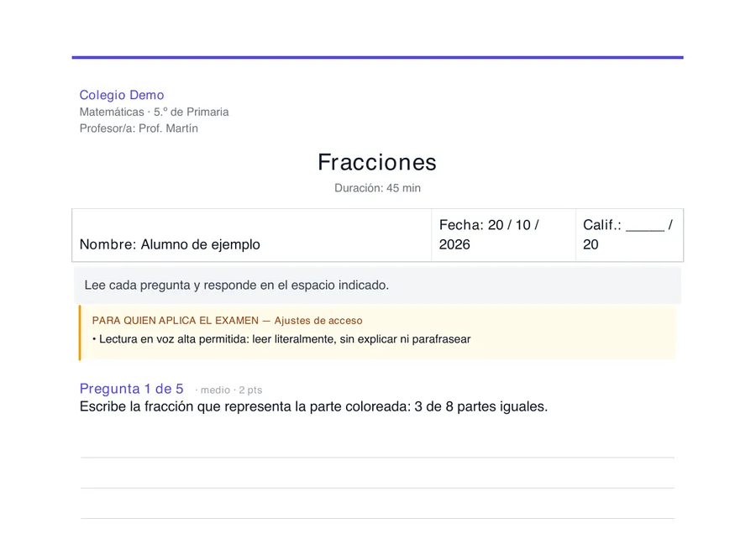Click the "Pregunta 1 de 5" heading
The width and height of the screenshot is (756, 534).
point(132,389)
